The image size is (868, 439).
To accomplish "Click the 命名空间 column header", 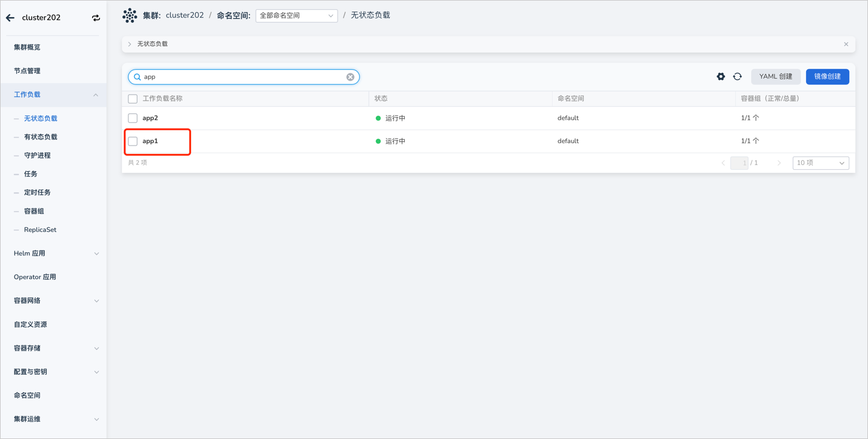I will pyautogui.click(x=571, y=99).
